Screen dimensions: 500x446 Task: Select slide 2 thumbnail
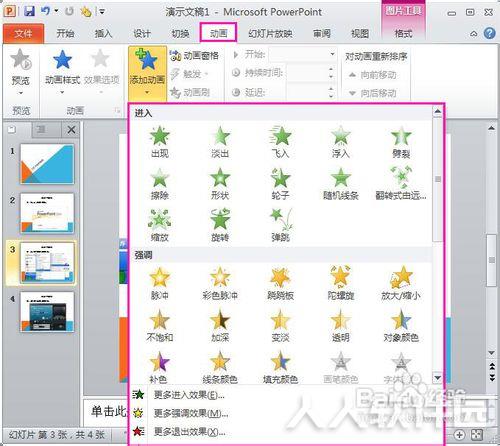point(47,213)
